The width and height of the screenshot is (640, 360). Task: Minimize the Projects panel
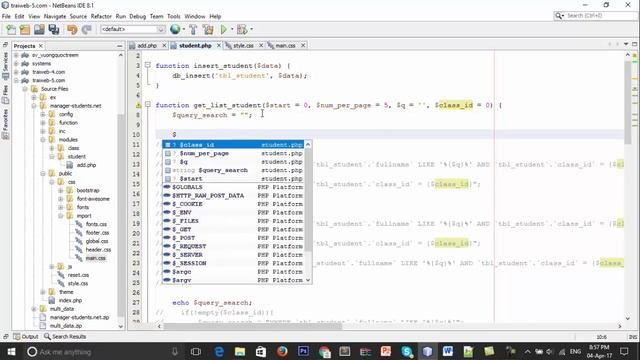120,46
